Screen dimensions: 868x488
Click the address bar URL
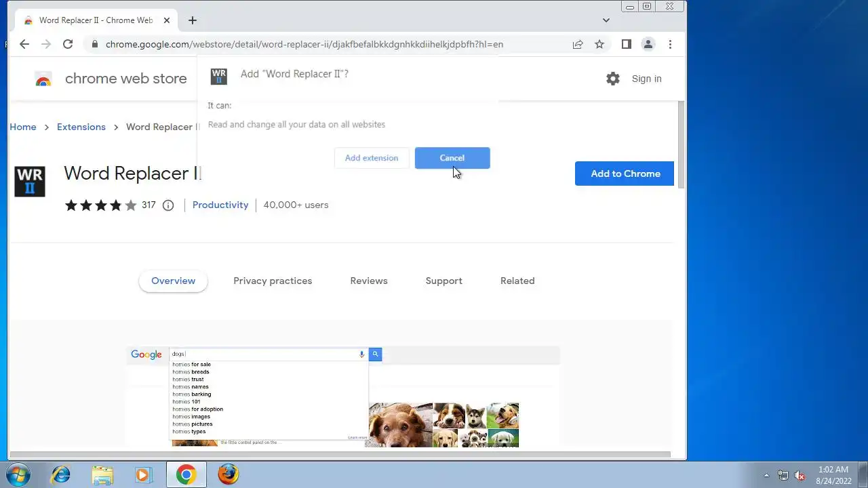(x=304, y=44)
